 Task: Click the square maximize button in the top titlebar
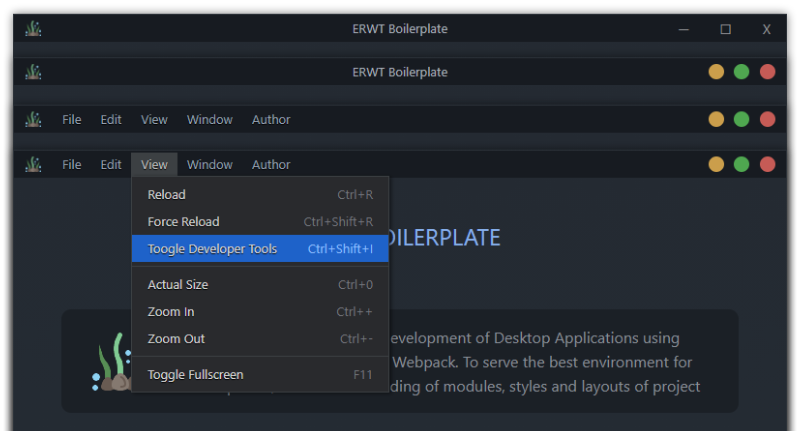click(x=726, y=29)
